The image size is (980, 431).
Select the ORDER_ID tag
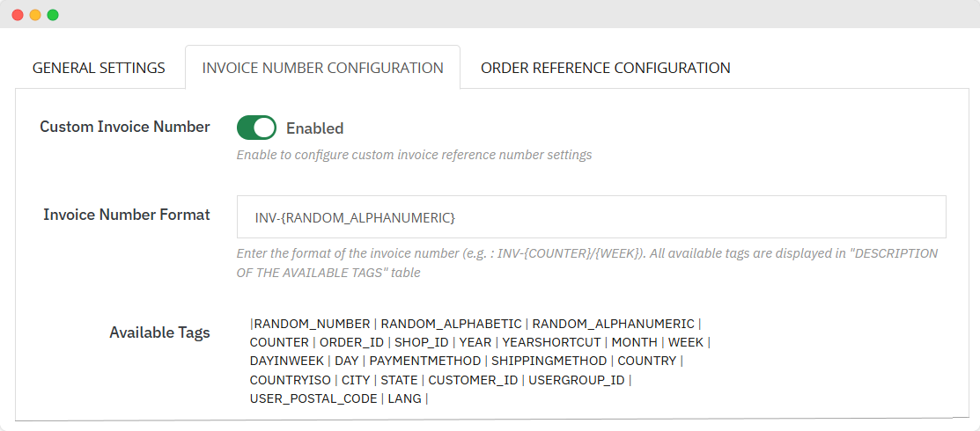tap(351, 342)
